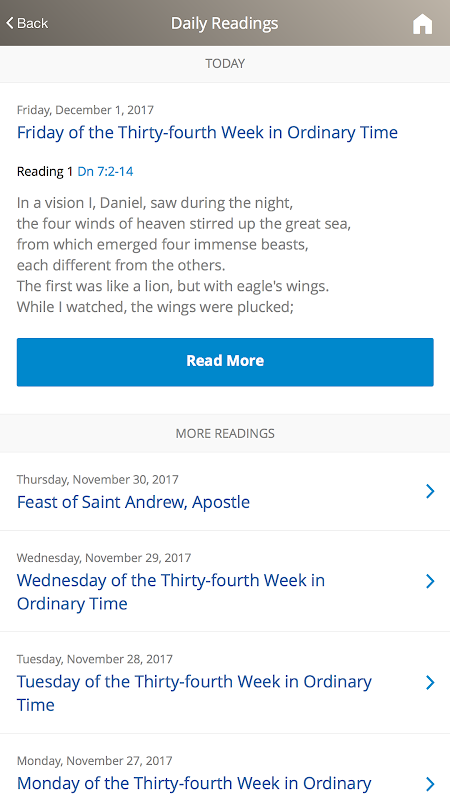Open Friday of the Thirty-fourth Week title

[x=207, y=133]
